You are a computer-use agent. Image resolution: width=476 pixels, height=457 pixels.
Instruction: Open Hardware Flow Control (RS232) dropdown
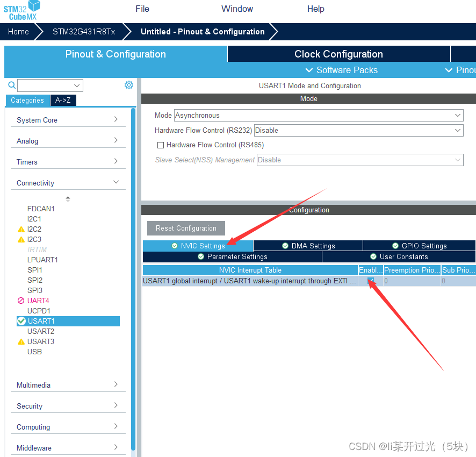point(458,130)
